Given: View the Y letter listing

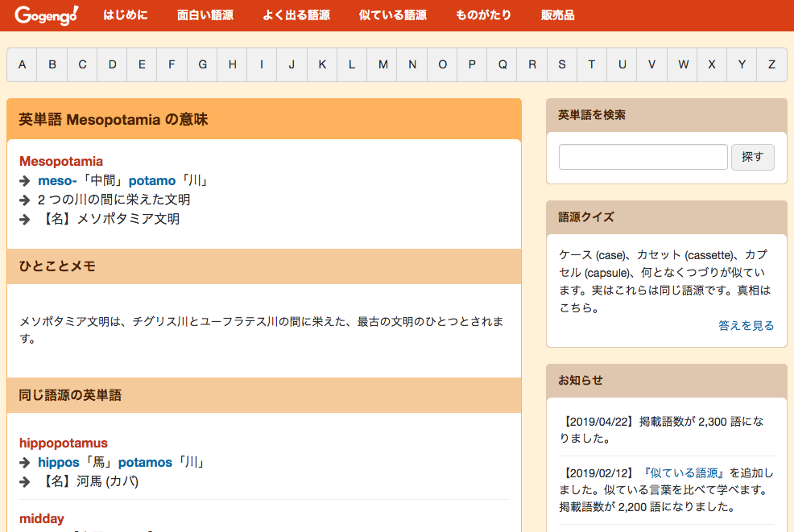Looking at the screenshot, I should pos(742,65).
